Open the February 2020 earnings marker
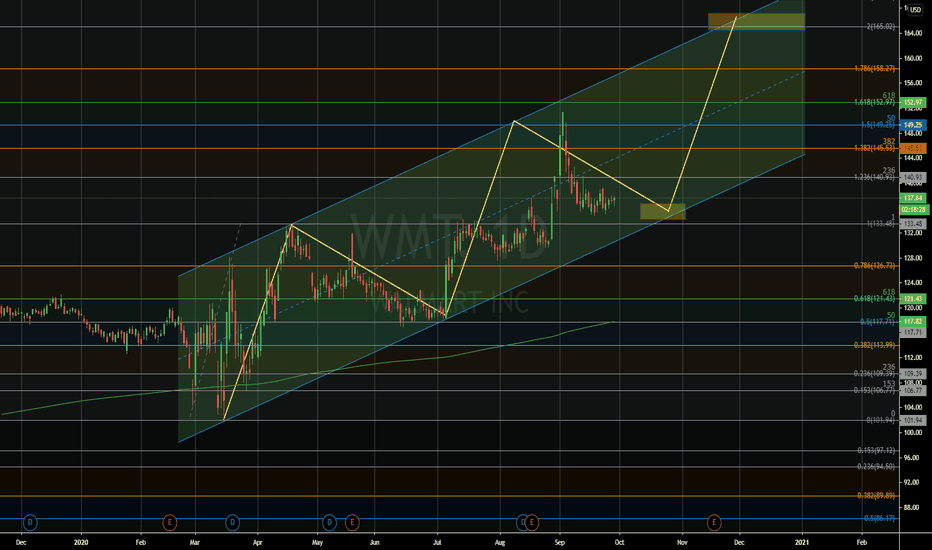 170,523
